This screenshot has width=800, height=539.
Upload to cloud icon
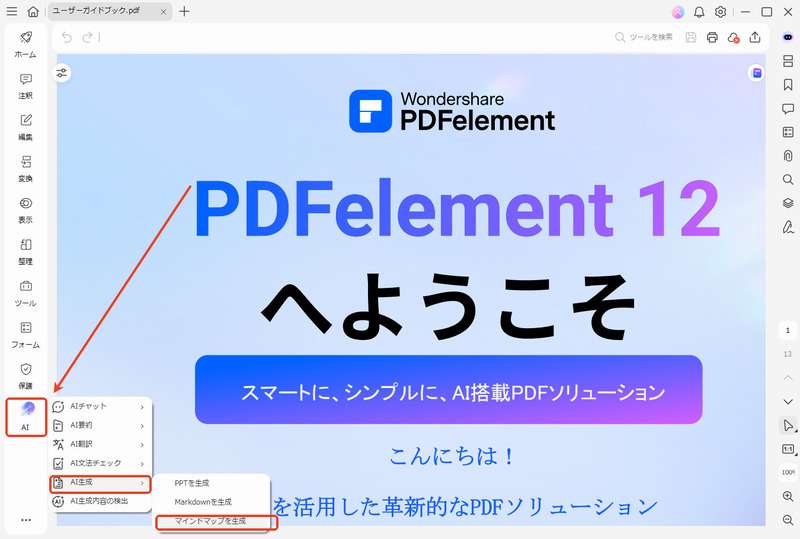[734, 37]
